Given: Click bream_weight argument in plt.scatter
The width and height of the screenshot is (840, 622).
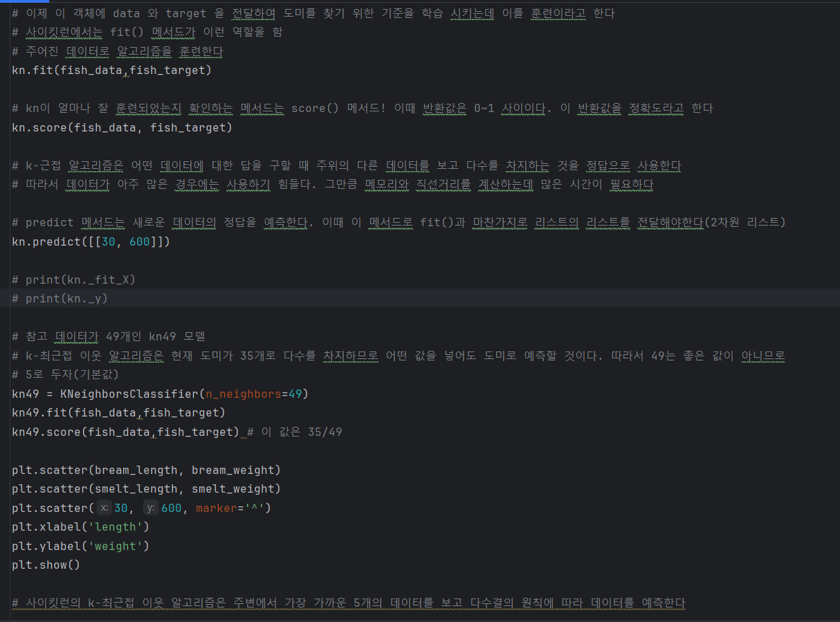Looking at the screenshot, I should (232, 470).
